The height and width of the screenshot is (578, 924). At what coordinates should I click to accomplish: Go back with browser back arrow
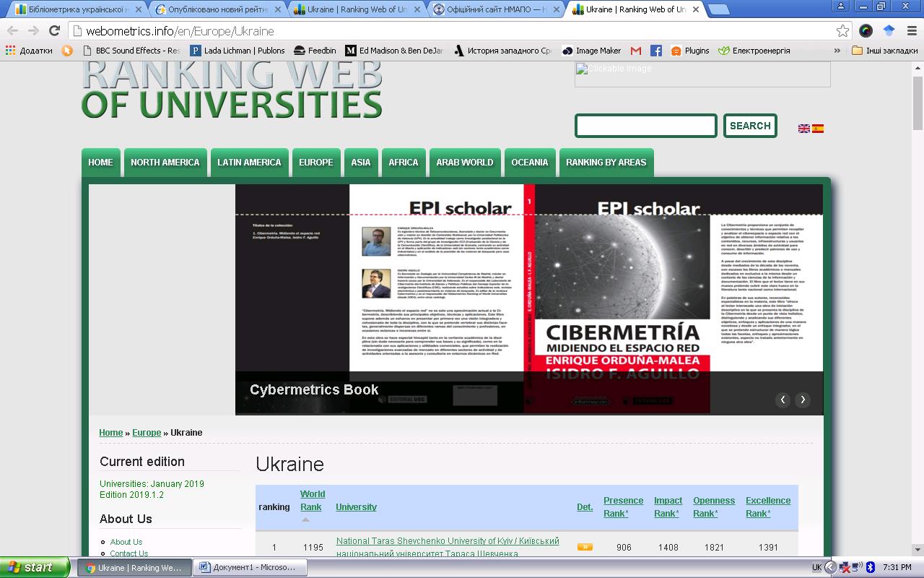12,31
